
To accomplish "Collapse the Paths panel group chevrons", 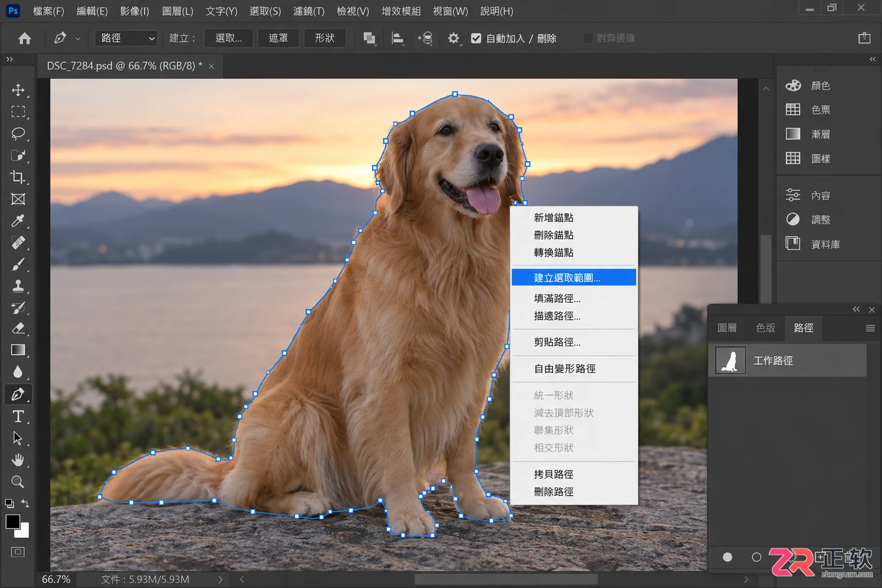I will tap(856, 309).
